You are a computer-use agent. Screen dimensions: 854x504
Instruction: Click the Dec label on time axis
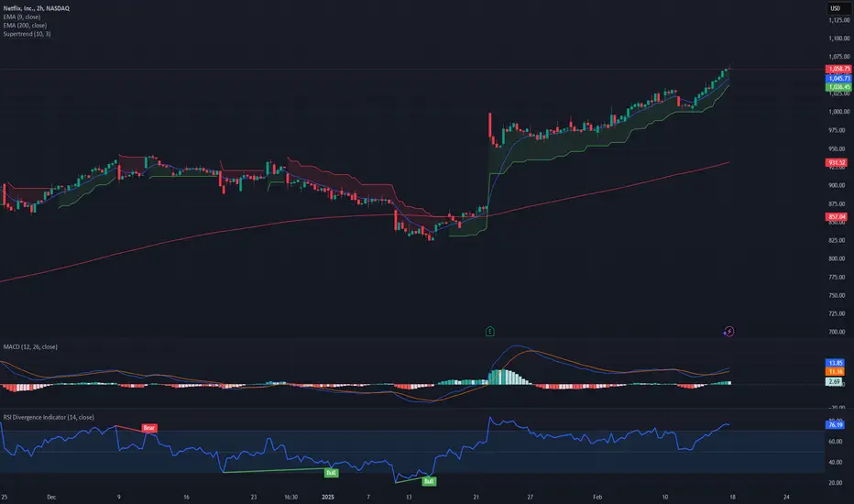tap(51, 497)
